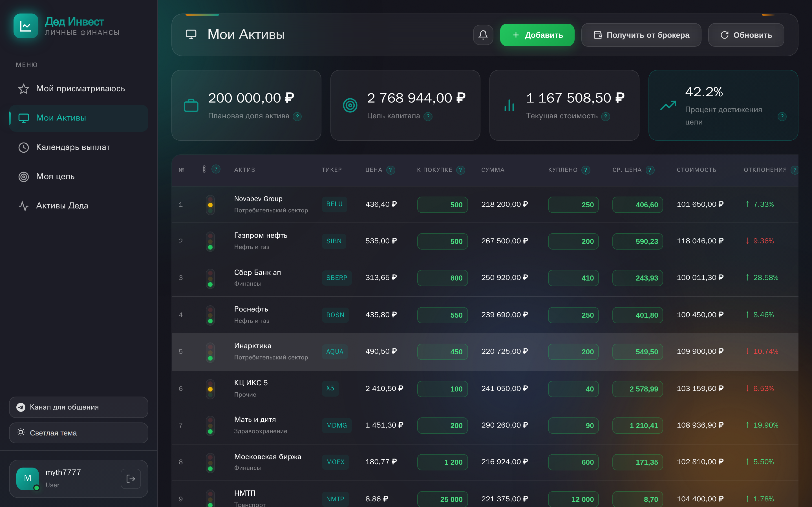Switch to Светлая тема
This screenshot has width=812, height=507.
[54, 433]
